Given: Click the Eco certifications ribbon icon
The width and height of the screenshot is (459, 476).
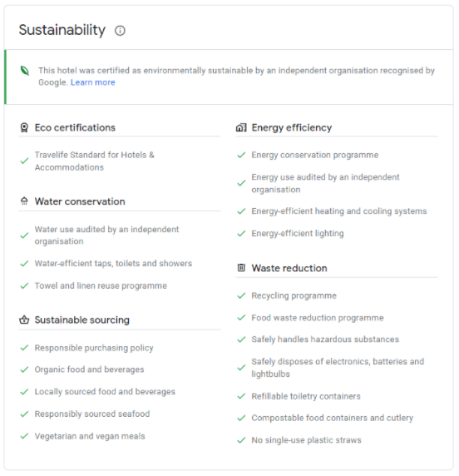Looking at the screenshot, I should coord(24,127).
